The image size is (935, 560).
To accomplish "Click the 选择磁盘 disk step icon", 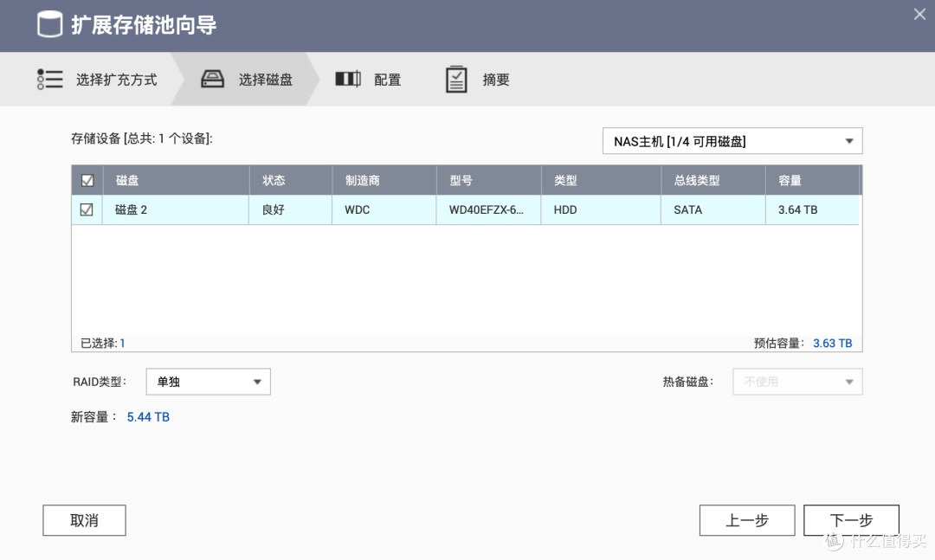I will pyautogui.click(x=212, y=79).
